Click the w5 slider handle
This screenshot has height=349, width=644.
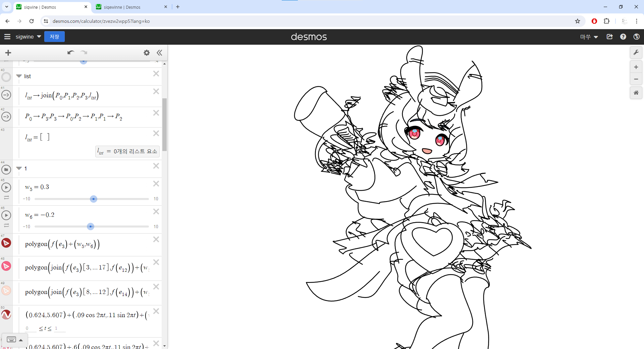coord(94,199)
